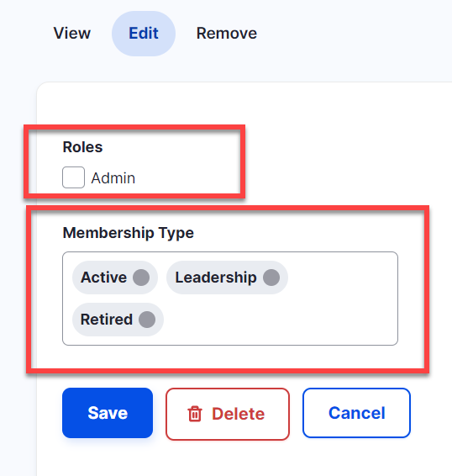Open the View tab
452x476 pixels.
coord(72,34)
